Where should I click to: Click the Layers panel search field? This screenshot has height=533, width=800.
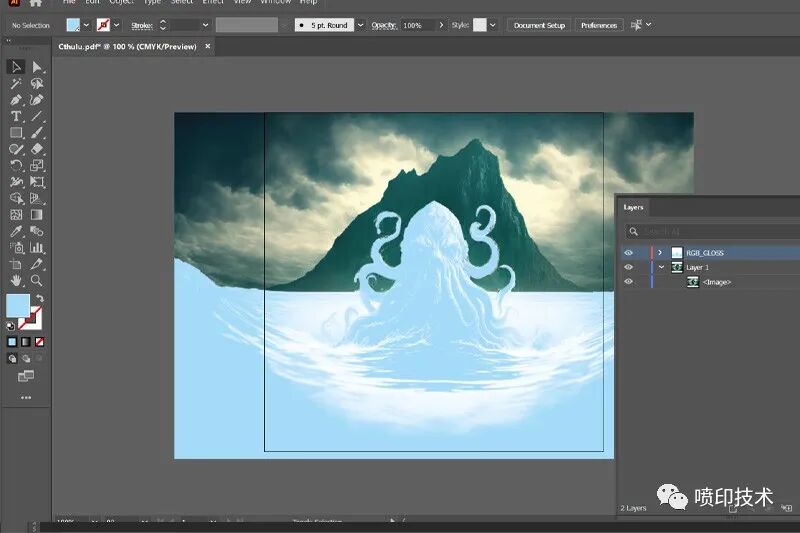(x=714, y=232)
